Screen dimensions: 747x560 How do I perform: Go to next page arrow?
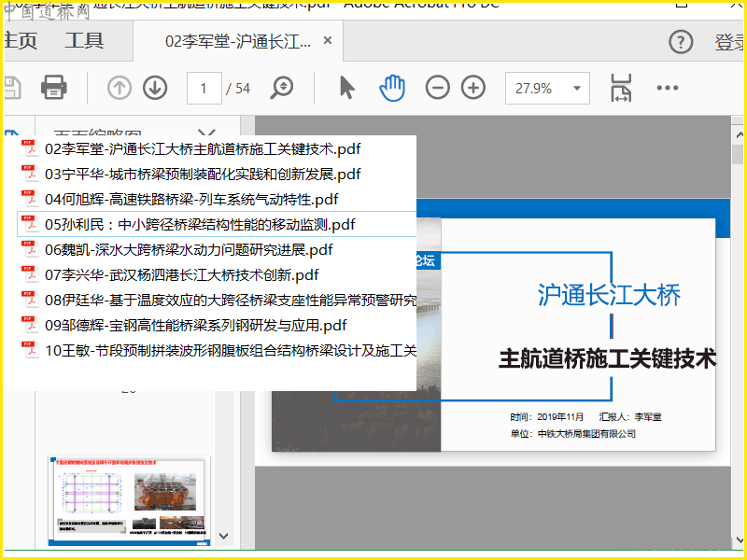155,88
